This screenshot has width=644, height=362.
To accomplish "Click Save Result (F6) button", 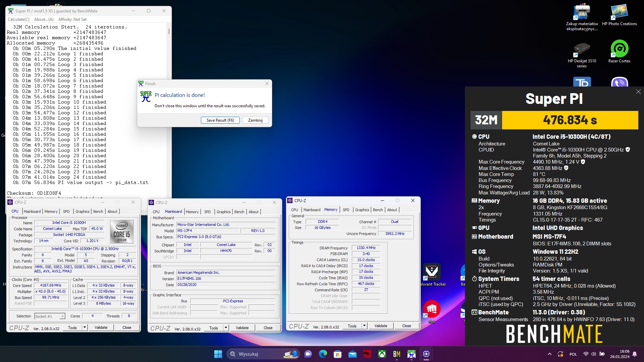I will coord(220,120).
